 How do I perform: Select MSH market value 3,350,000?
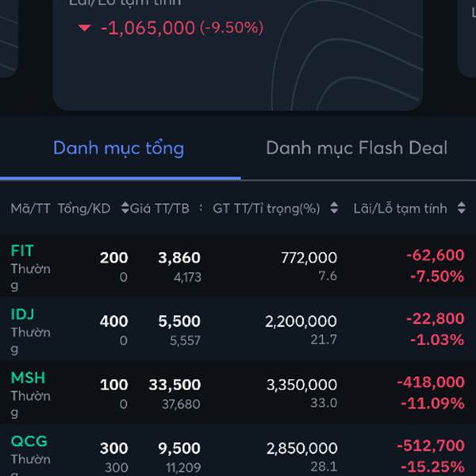(301, 385)
